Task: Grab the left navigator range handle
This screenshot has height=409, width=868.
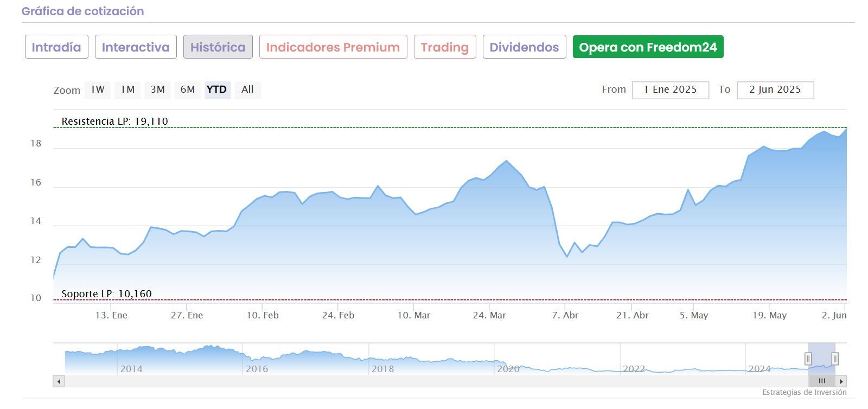Action: 808,359
